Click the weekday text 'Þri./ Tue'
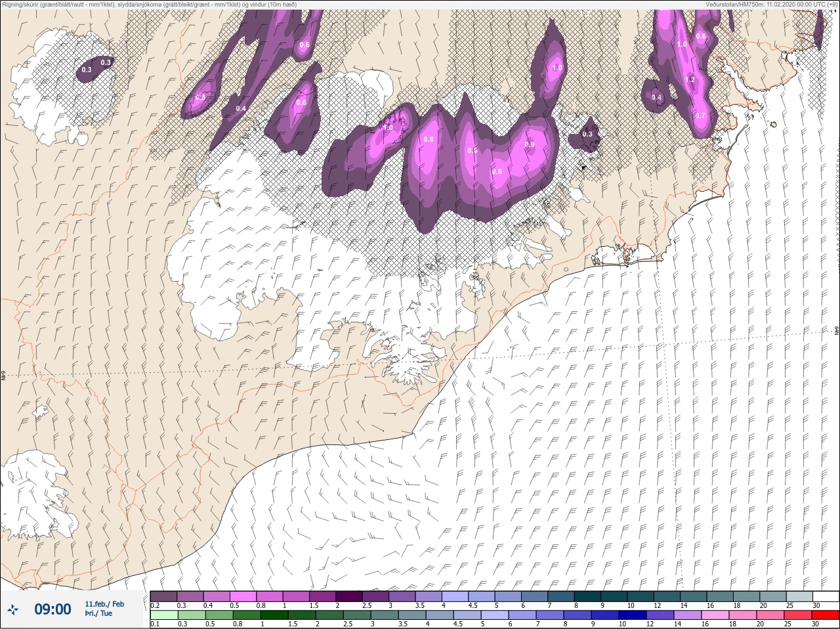Viewport: 840px width, 629px height. coord(98,614)
